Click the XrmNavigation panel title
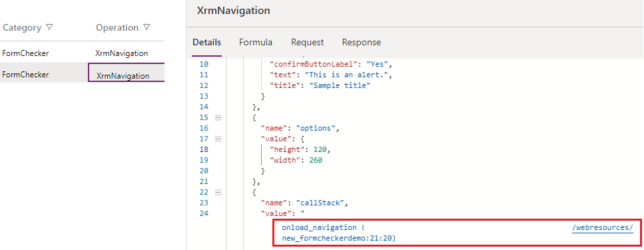644x250 pixels. click(x=233, y=10)
